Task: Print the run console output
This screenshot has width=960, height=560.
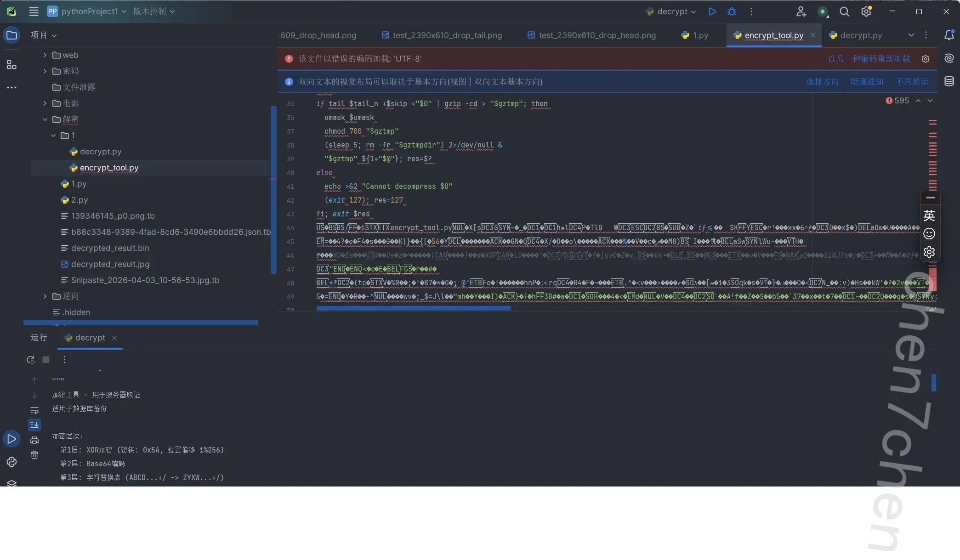Action: coord(34,440)
